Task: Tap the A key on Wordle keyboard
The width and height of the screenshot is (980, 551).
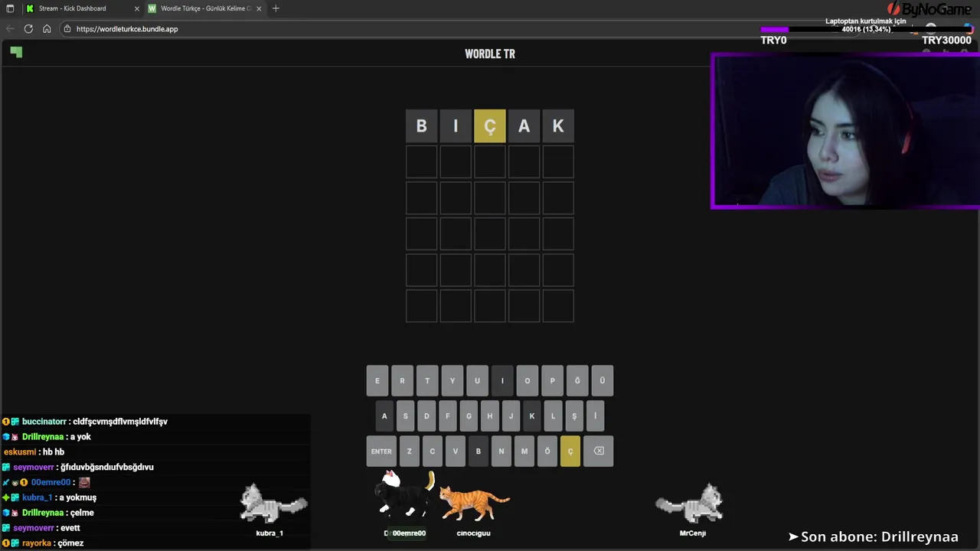Action: pyautogui.click(x=384, y=416)
